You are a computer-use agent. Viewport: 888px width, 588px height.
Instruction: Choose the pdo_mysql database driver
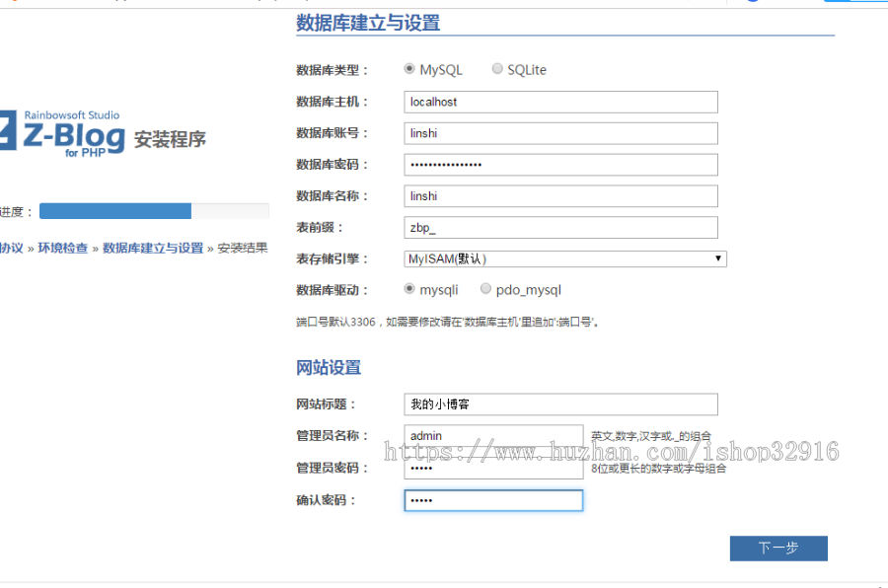[484, 288]
